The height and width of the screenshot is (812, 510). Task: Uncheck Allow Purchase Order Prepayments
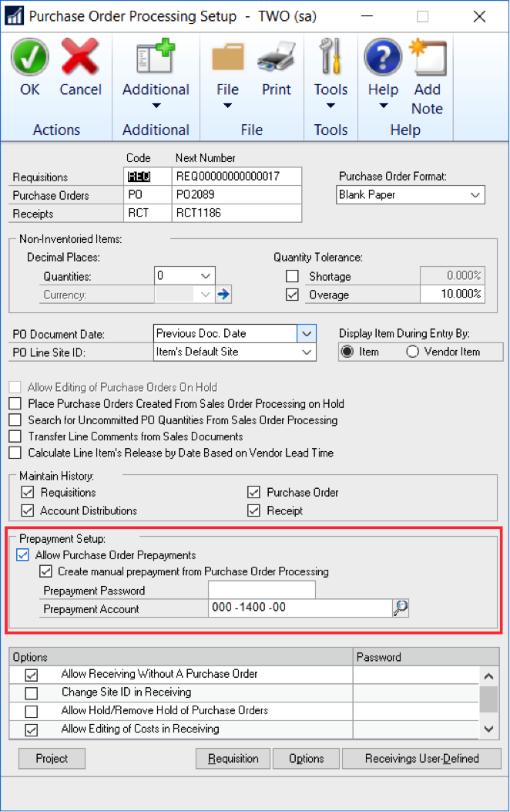pos(23,555)
